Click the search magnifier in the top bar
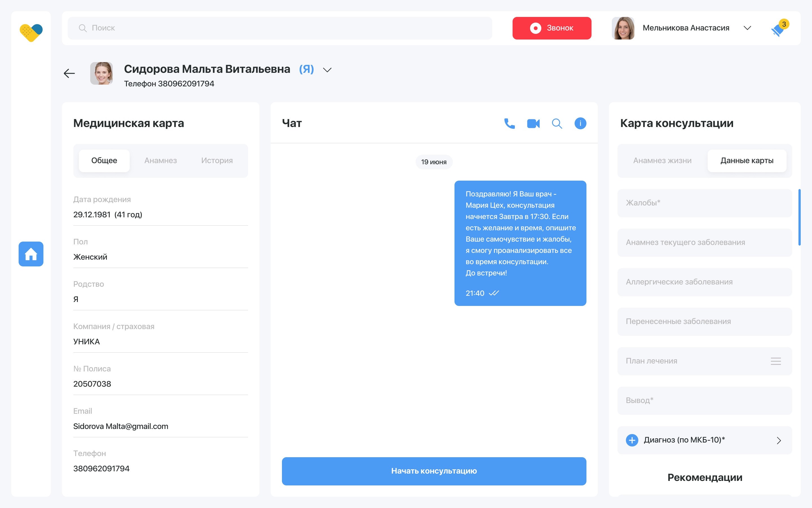Screen dimensions: 812x508 83,28
